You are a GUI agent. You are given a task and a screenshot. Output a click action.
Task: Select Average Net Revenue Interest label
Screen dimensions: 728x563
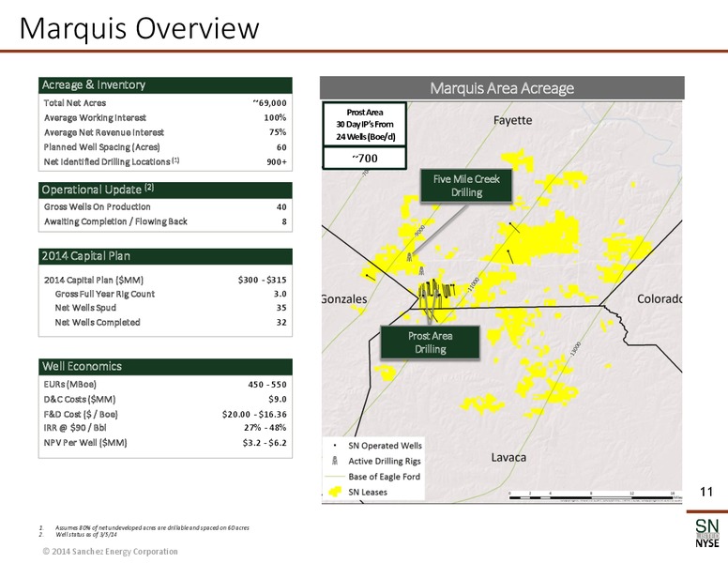pyautogui.click(x=104, y=133)
